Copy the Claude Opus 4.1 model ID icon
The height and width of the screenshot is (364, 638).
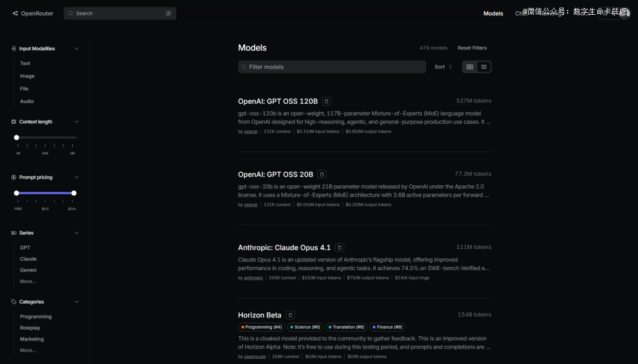[x=339, y=247]
